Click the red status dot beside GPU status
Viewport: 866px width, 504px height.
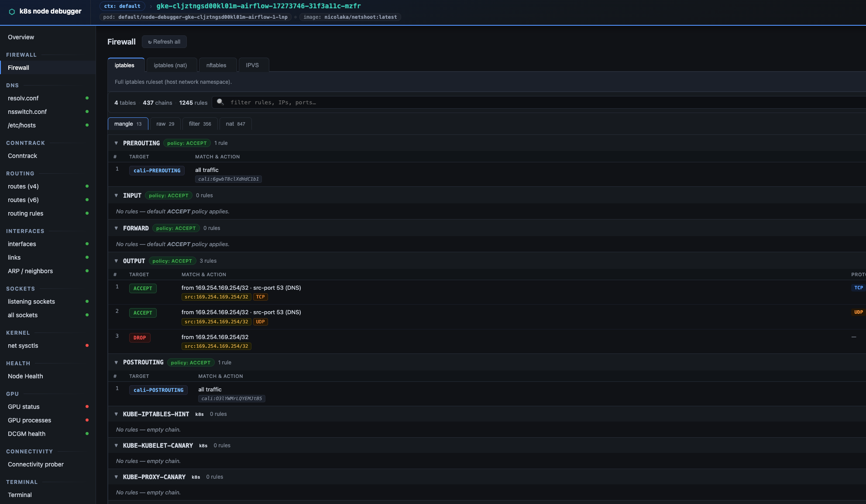tap(87, 407)
